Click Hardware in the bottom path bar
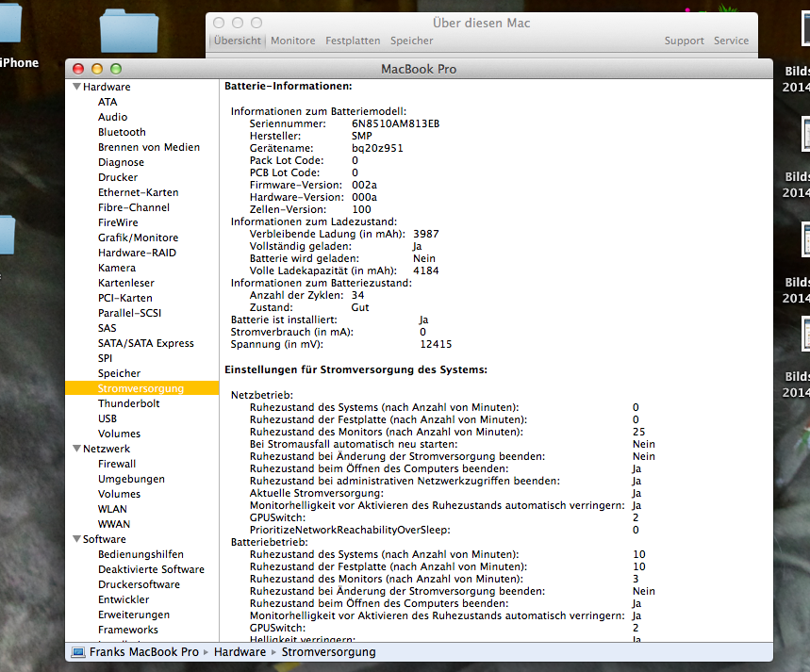Screen dimensions: 810x672 pyautogui.click(x=240, y=652)
